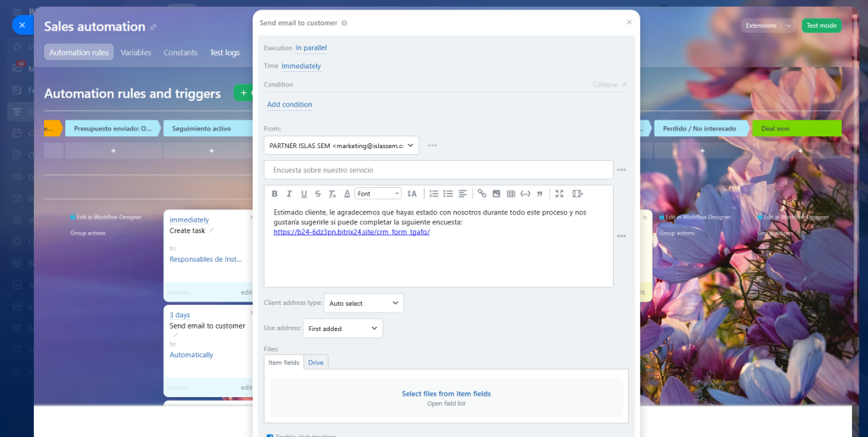Open the Test logs tab
This screenshot has width=868, height=437.
(225, 53)
